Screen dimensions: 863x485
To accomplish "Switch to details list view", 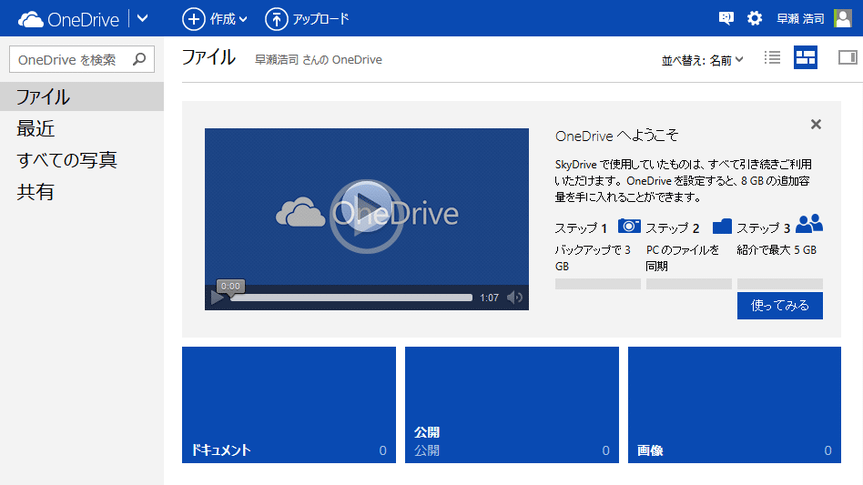I will [x=772, y=57].
